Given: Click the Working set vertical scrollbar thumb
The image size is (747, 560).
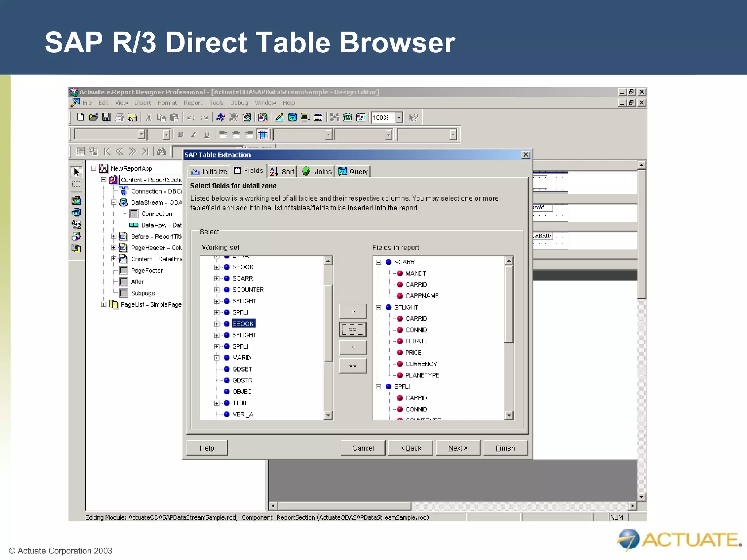Looking at the screenshot, I should [x=328, y=323].
